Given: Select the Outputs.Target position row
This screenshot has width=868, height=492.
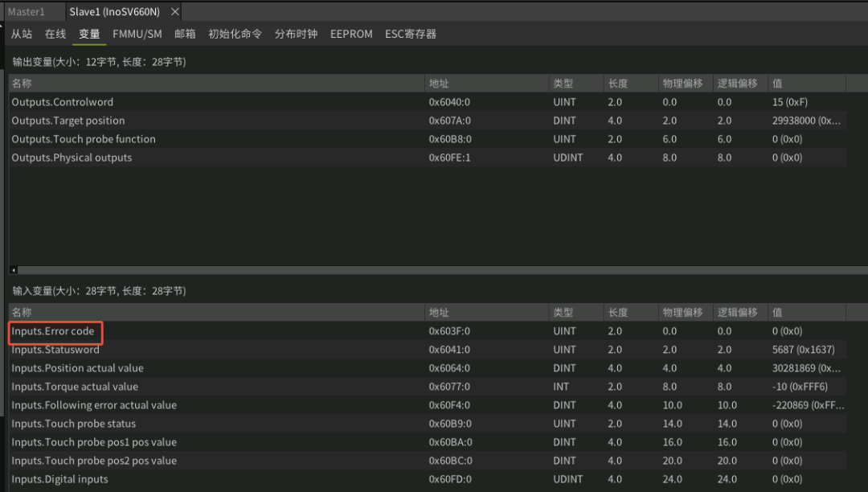Looking at the screenshot, I should (428, 121).
